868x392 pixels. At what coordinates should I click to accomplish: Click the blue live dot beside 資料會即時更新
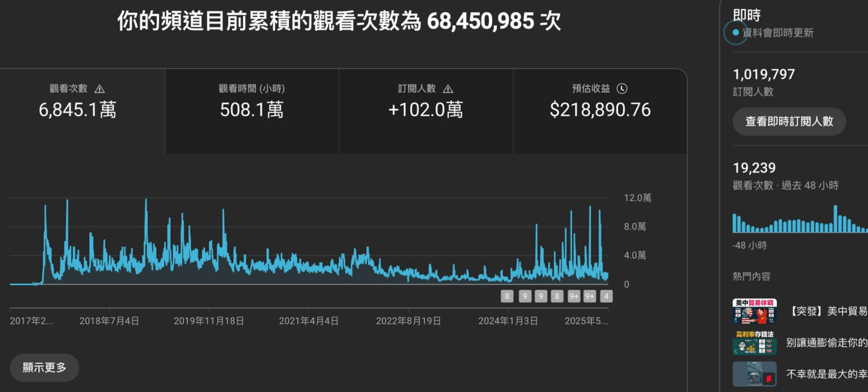[x=735, y=32]
